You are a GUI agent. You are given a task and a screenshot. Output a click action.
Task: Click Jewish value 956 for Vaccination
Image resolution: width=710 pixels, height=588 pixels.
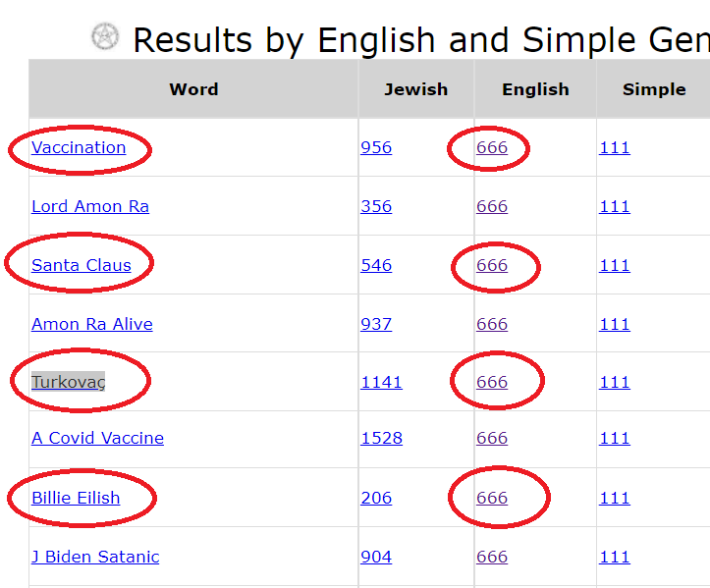click(x=376, y=147)
